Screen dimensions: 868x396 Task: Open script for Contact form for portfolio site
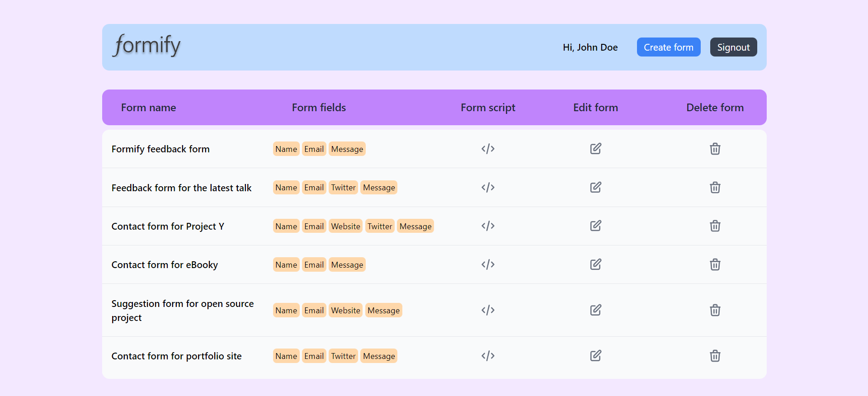pyautogui.click(x=488, y=356)
